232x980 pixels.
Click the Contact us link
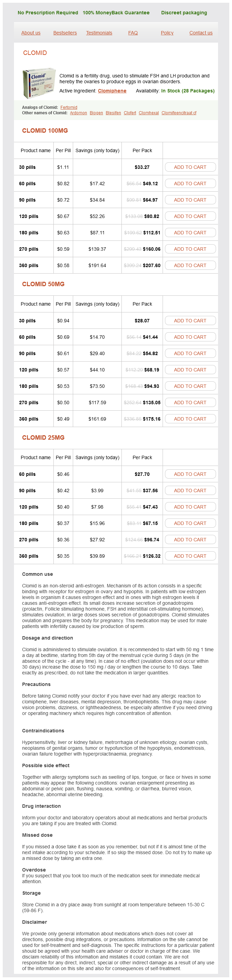coord(200,33)
